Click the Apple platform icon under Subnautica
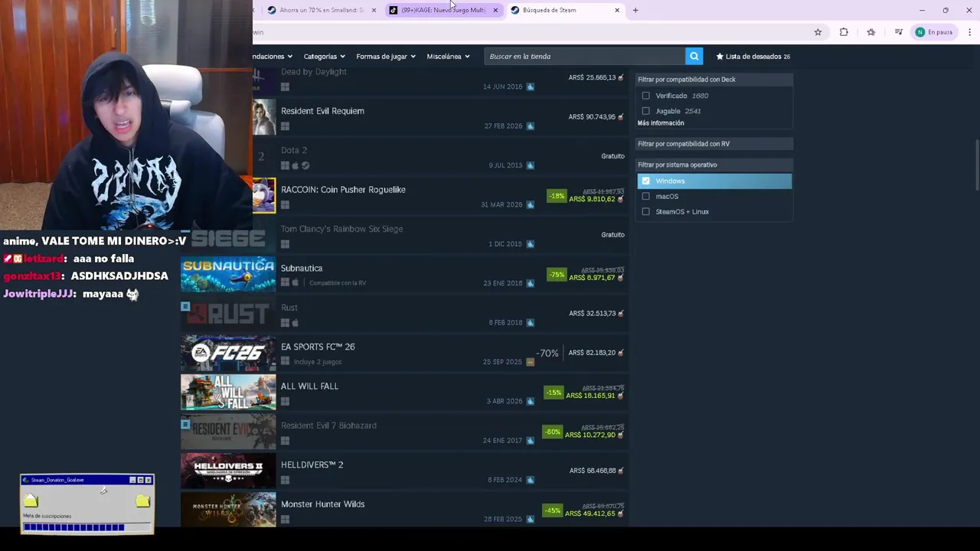The height and width of the screenshot is (551, 980). pyautogui.click(x=295, y=283)
